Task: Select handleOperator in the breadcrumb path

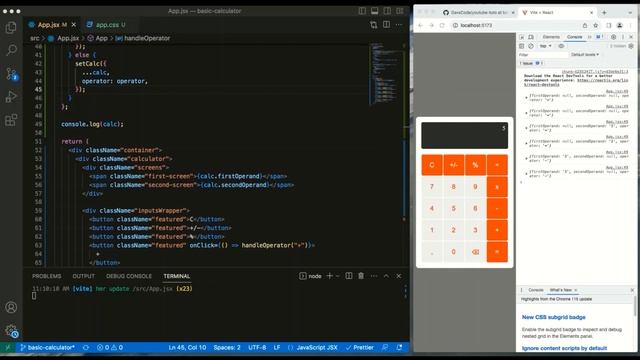Action: coord(147,38)
